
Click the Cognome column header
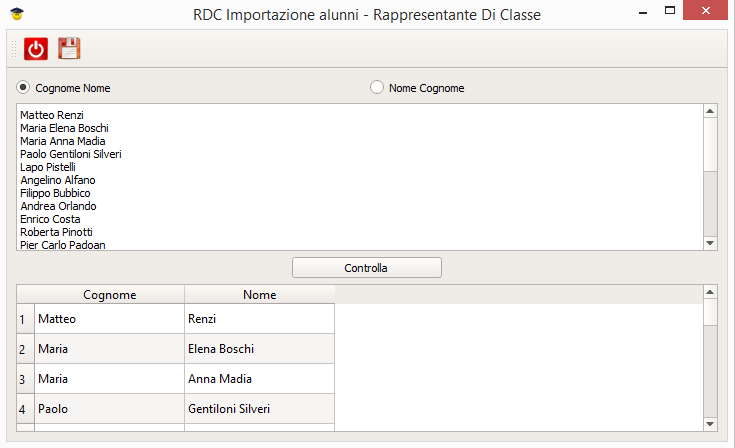(x=110, y=295)
